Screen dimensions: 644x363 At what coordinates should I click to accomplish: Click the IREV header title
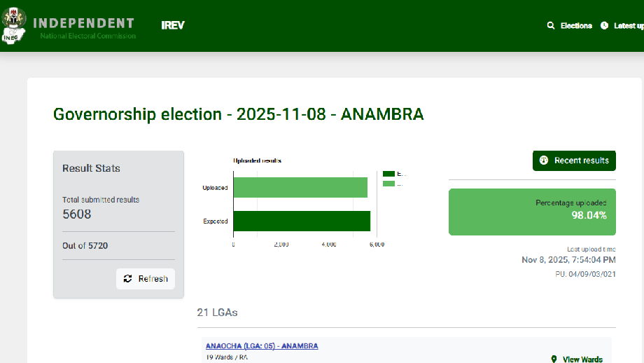point(173,26)
